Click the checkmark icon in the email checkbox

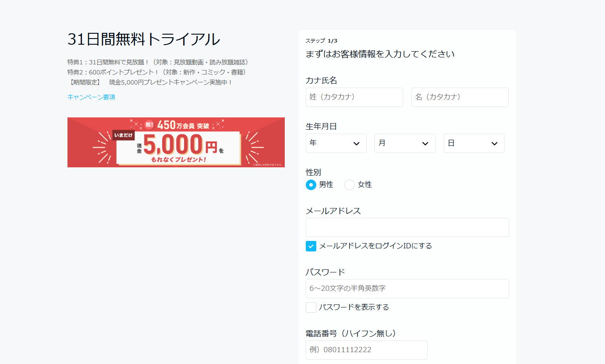311,246
